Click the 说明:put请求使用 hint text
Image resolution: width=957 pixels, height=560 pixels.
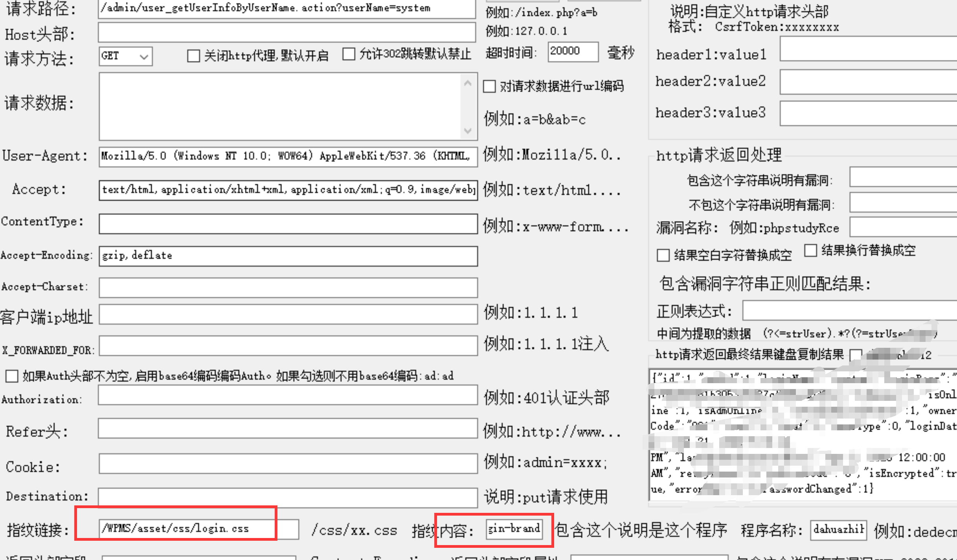546,497
